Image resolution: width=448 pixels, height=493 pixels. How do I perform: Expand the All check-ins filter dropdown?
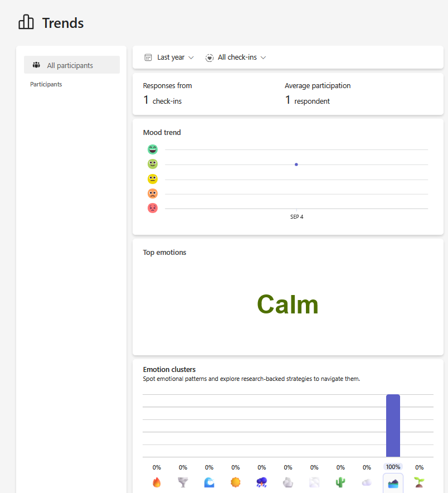tap(236, 57)
